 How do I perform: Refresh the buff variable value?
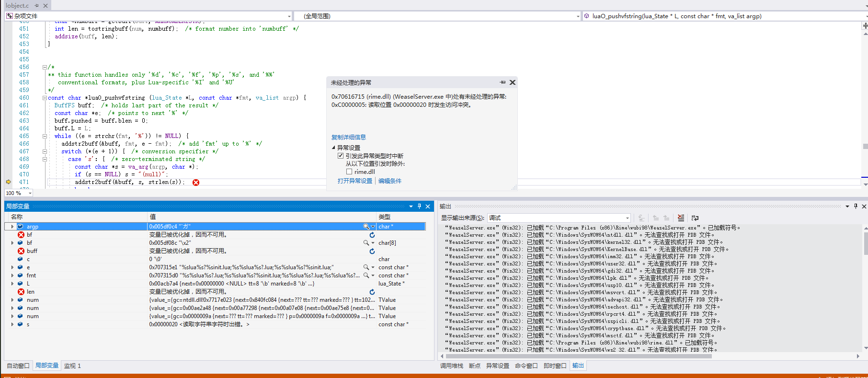coord(372,251)
